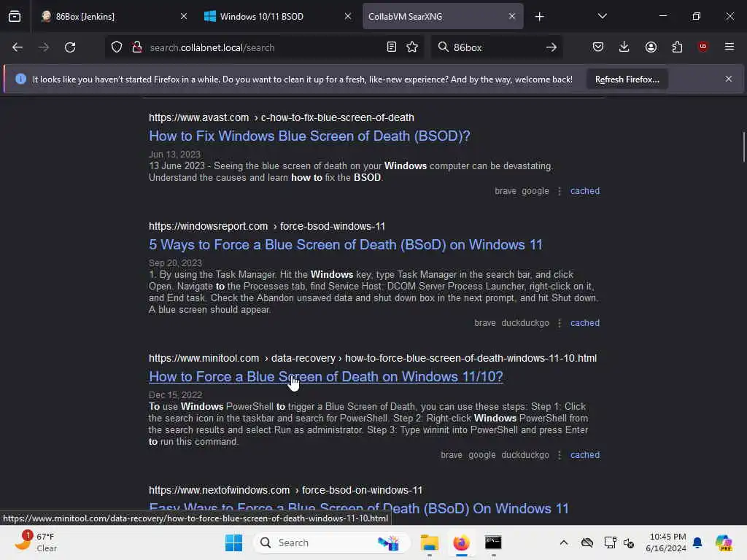747x560 pixels.
Task: Close the CollabVM SearXNG tab
Action: [x=511, y=16]
